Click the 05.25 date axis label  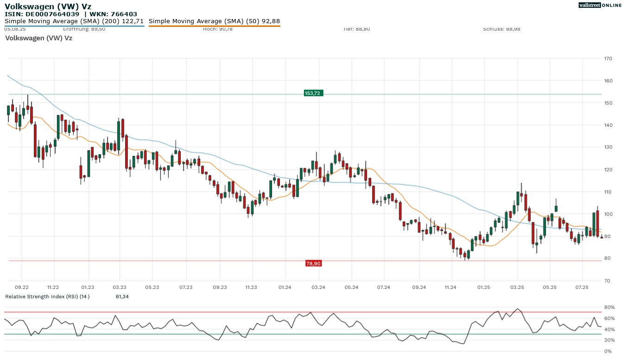point(549,288)
